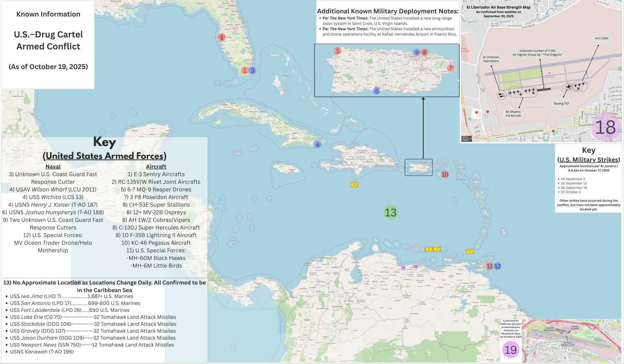This screenshot has width=624, height=364.
Task: Select purple marker 18 near Venezuelan coast
Action: [403, 266]
